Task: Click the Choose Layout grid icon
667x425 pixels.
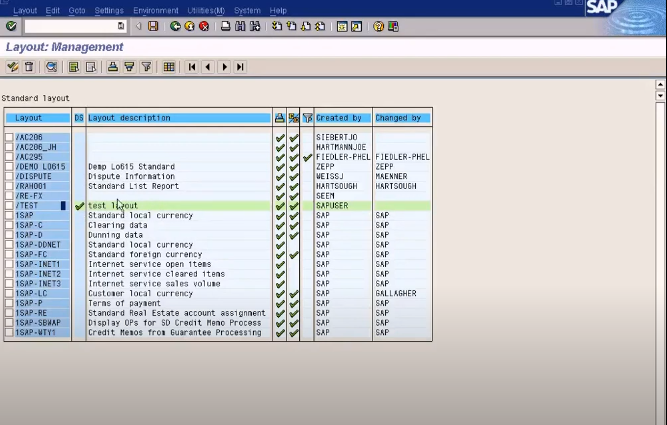Action: pyautogui.click(x=169, y=67)
